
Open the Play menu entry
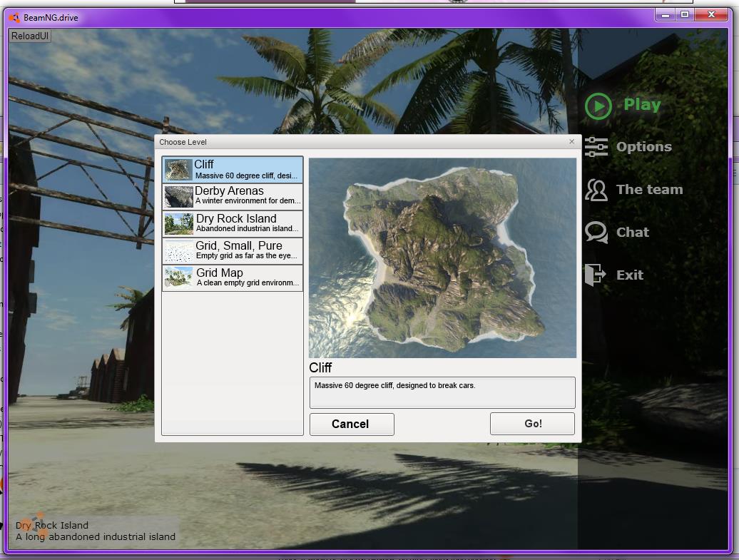pos(642,105)
